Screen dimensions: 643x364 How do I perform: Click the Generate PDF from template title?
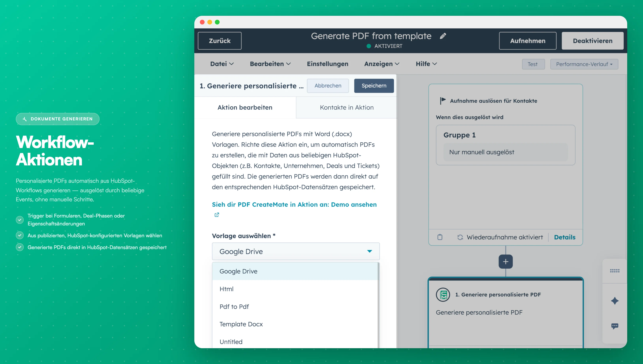[371, 36]
